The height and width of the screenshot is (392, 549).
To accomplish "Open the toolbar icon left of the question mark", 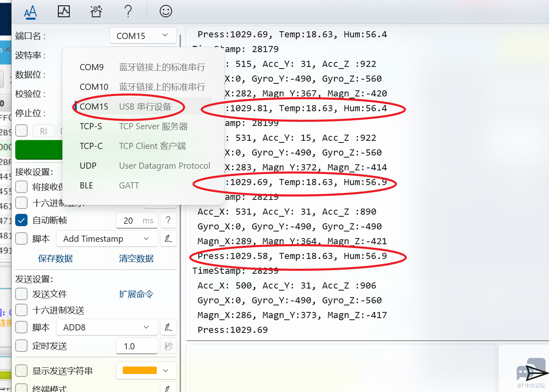I will pyautogui.click(x=96, y=11).
